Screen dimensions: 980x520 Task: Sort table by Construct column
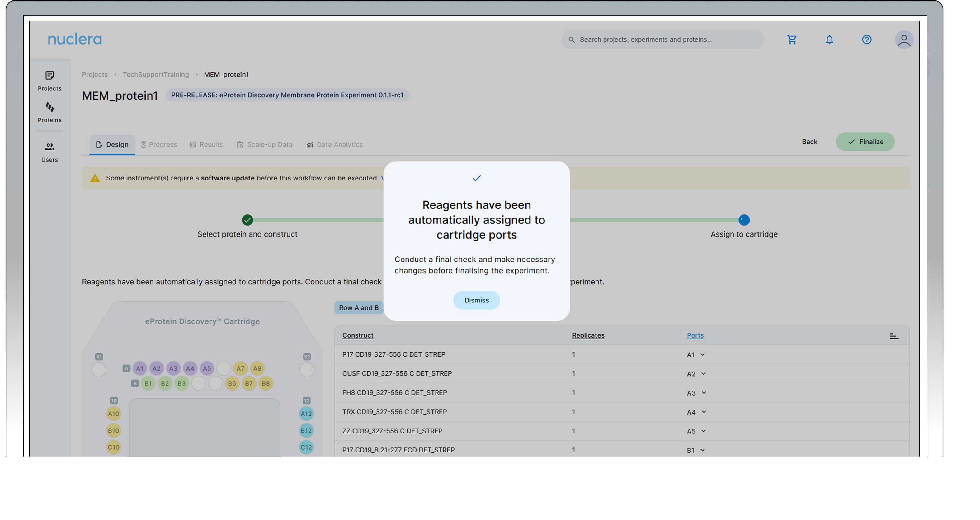pyautogui.click(x=358, y=335)
